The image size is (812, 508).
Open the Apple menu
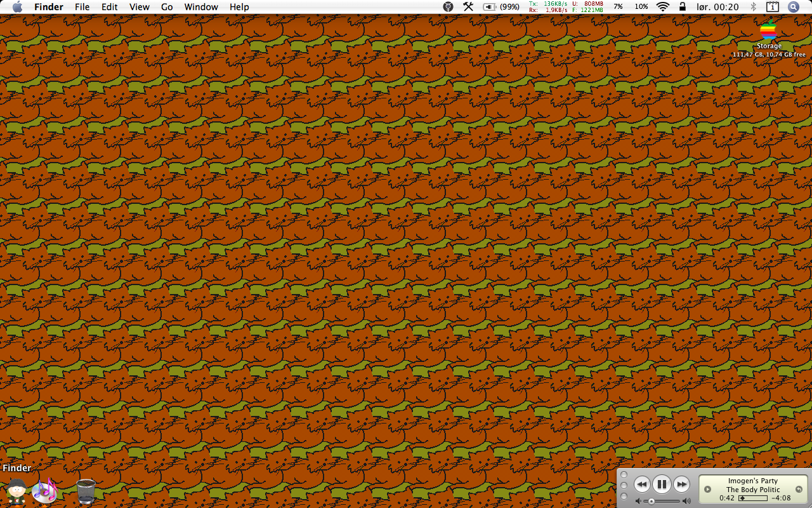pos(17,7)
